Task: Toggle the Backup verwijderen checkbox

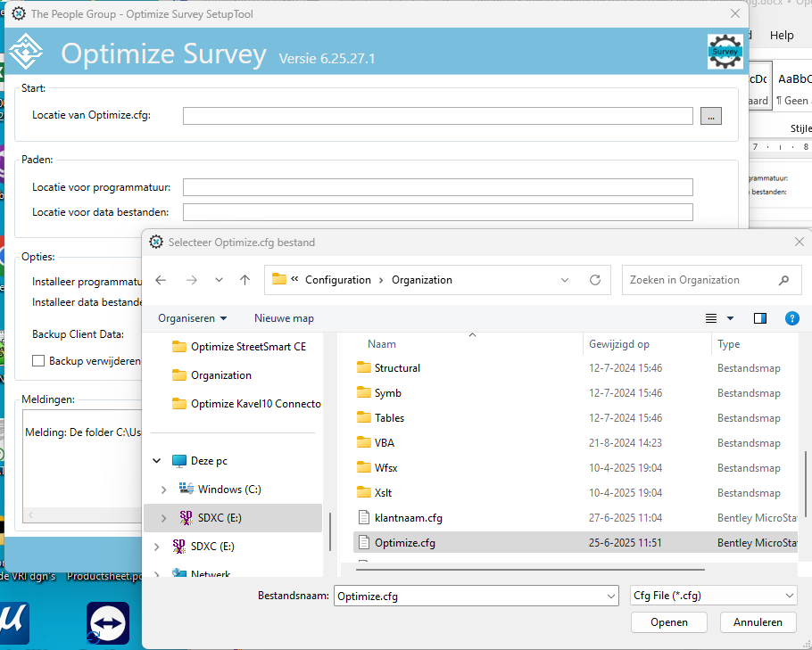Action: tap(38, 361)
